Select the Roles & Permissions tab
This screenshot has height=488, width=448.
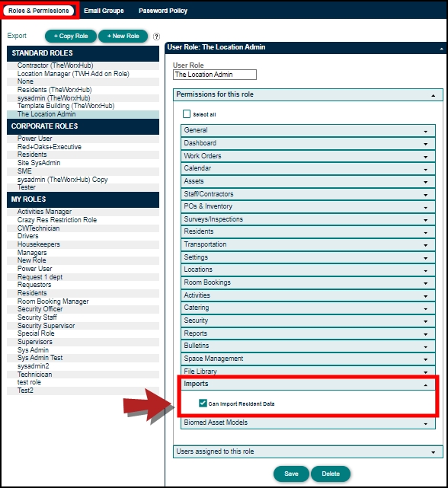point(39,11)
